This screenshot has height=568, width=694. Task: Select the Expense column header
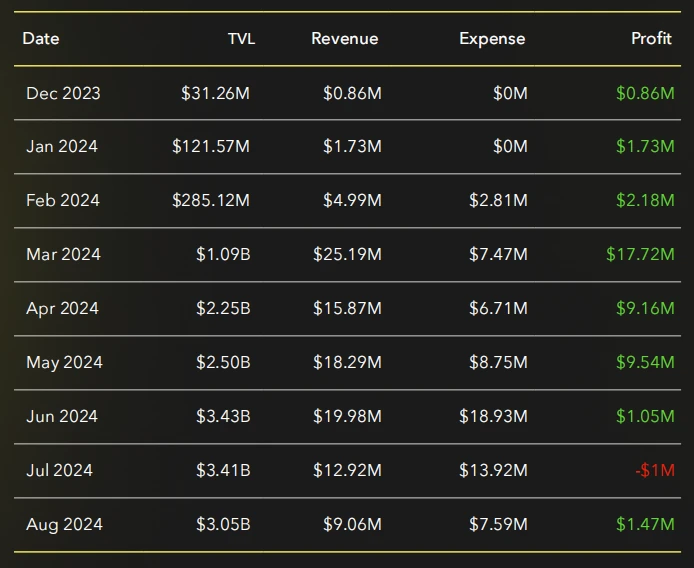(492, 39)
